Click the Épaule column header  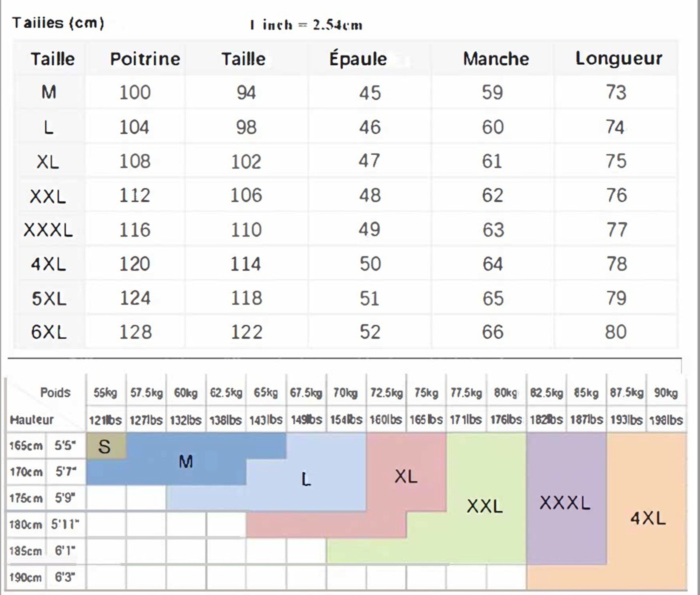[358, 59]
